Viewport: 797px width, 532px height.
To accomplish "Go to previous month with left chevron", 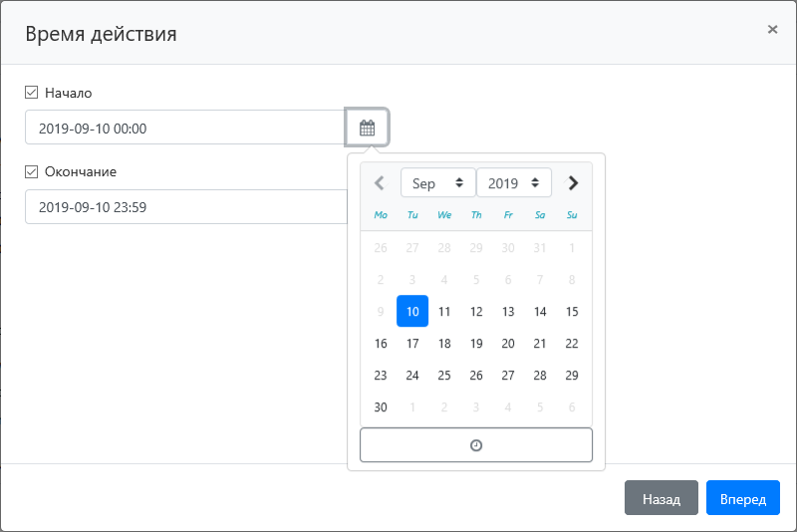I will (380, 183).
